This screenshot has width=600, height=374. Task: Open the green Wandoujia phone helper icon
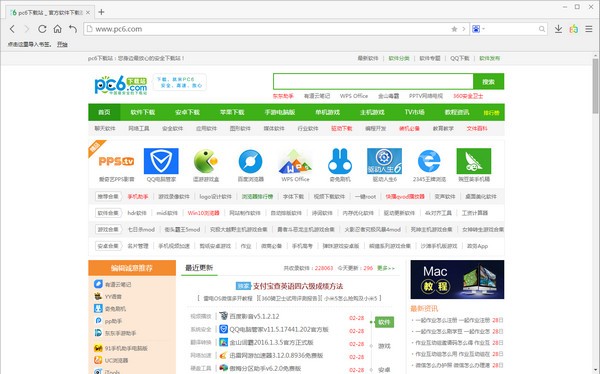(x=474, y=161)
